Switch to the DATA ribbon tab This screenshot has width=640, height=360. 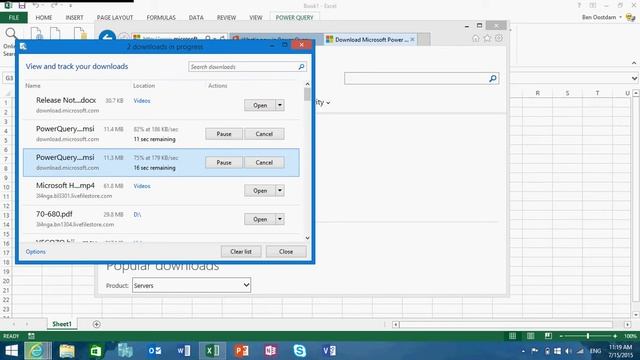(x=196, y=18)
